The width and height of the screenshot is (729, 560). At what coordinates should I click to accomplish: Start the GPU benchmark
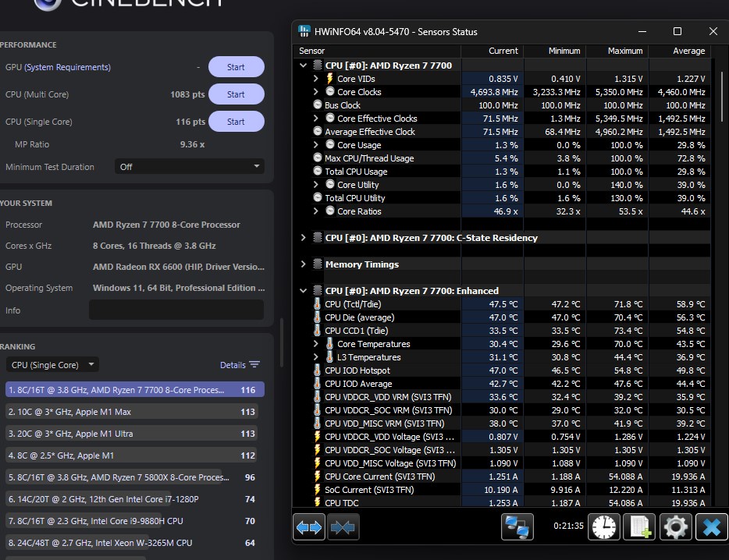click(x=236, y=67)
